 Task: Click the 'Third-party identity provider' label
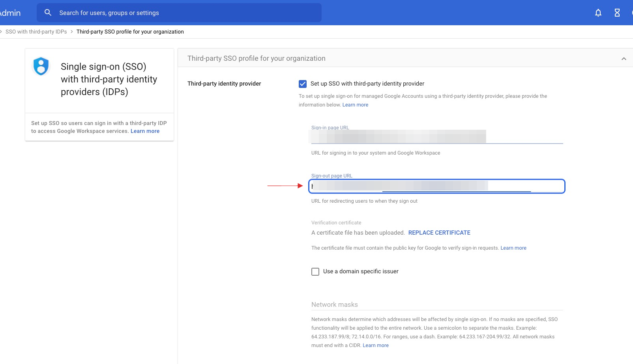click(224, 84)
